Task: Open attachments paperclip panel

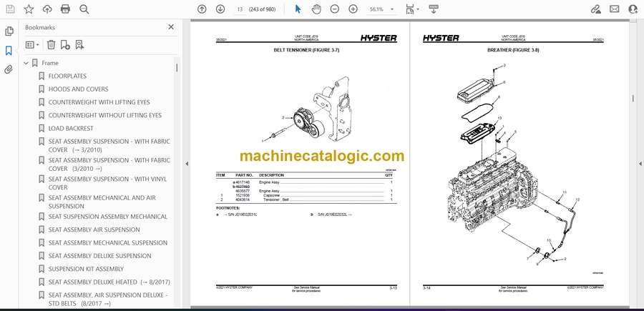Action: pyautogui.click(x=9, y=69)
